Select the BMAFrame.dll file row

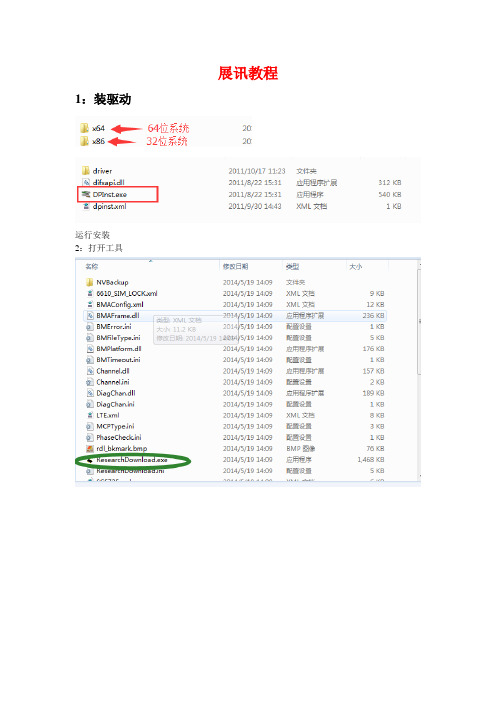(234, 316)
